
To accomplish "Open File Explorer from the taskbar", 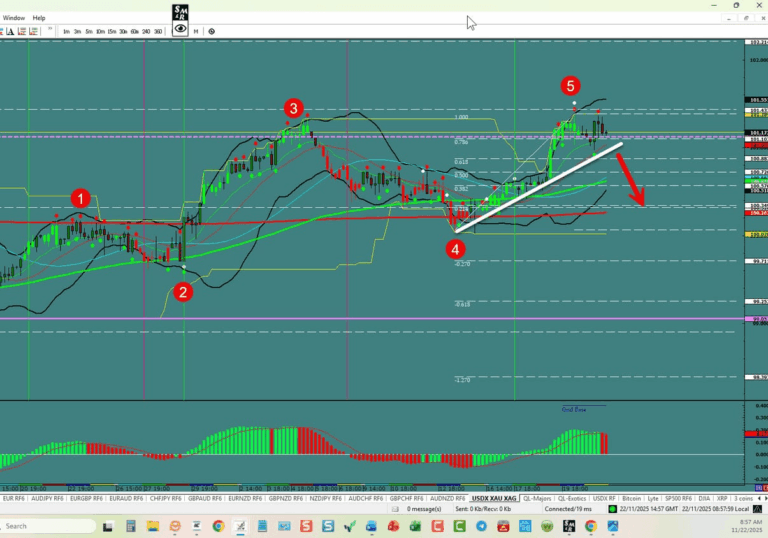I will coord(153,527).
